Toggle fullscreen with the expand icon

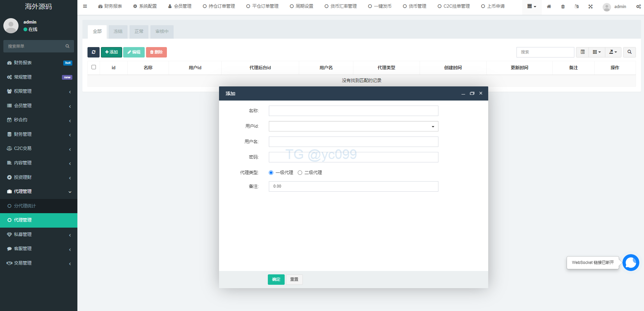pyautogui.click(x=591, y=6)
